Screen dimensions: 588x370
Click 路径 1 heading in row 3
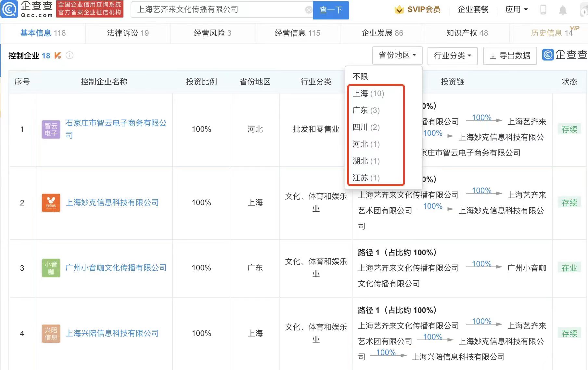[x=397, y=253]
